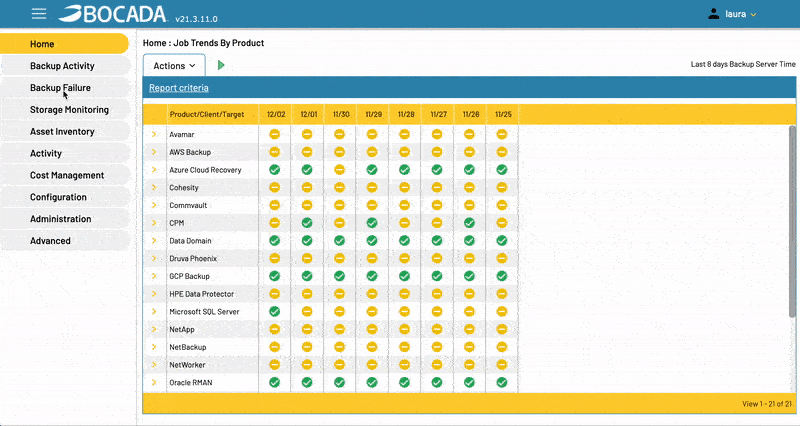Expand the Avamar row
The width and height of the screenshot is (800, 426).
click(x=154, y=134)
